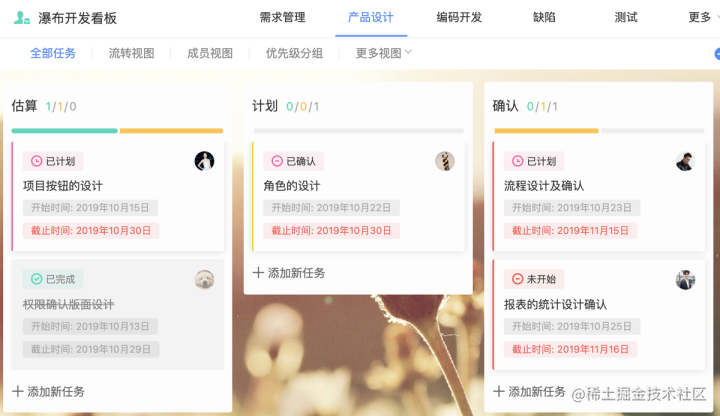Image resolution: width=720 pixels, height=416 pixels.
Task: Click 添加新任务 in the 确认 column
Action: pos(529,392)
